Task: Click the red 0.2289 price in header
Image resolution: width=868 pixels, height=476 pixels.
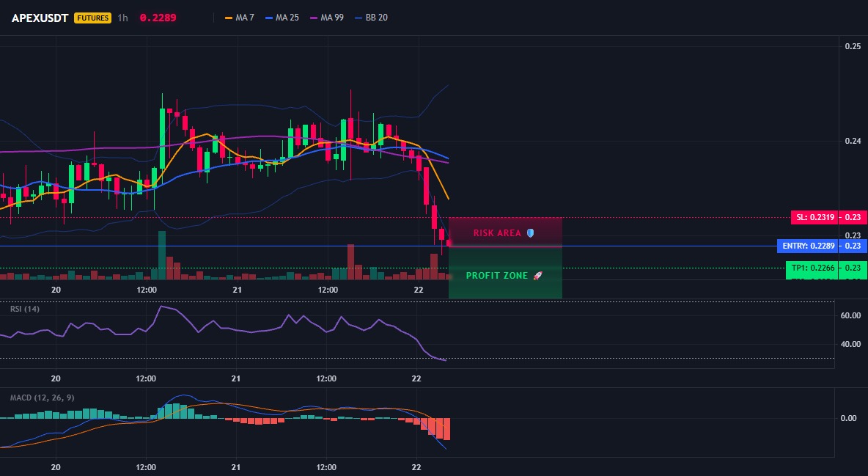Action: tap(158, 18)
